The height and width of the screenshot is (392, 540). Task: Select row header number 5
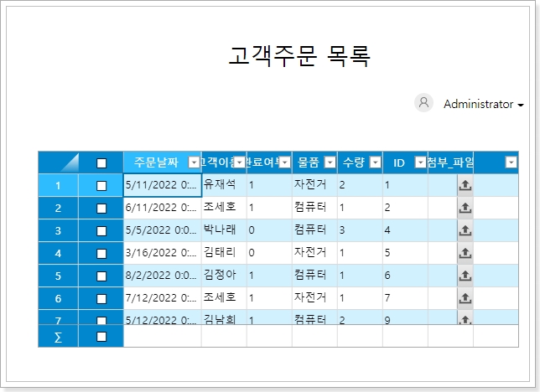tap(58, 276)
